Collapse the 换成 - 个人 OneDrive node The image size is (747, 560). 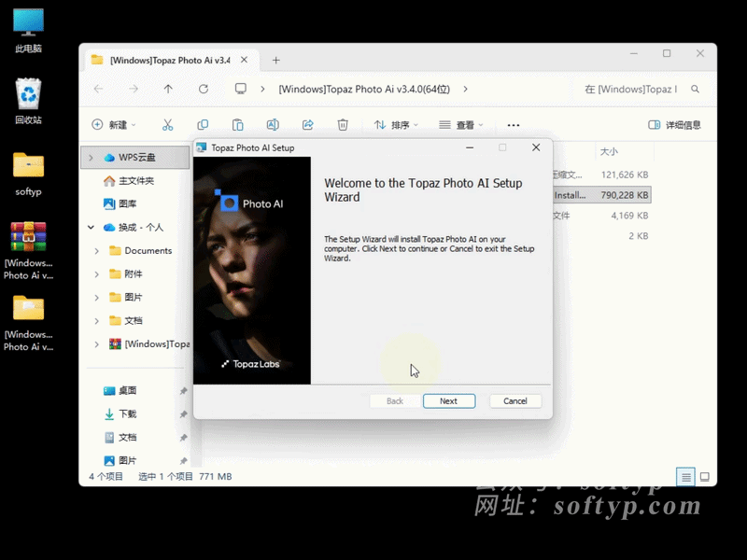pyautogui.click(x=91, y=227)
